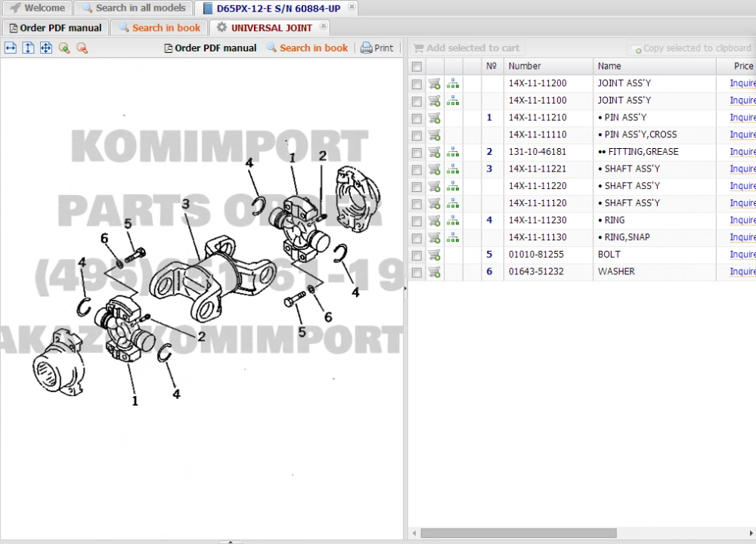
Task: Print the diagram
Action: click(377, 48)
